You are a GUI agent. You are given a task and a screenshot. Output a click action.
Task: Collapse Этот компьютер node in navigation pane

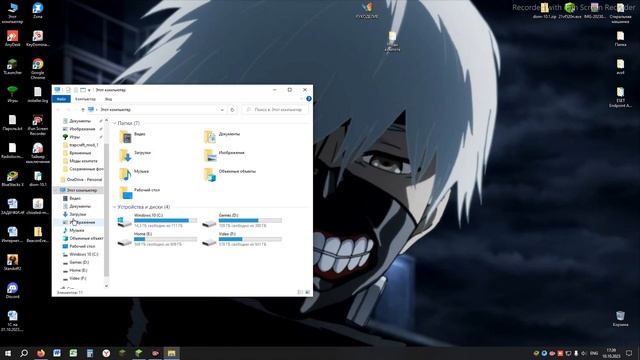(56, 190)
